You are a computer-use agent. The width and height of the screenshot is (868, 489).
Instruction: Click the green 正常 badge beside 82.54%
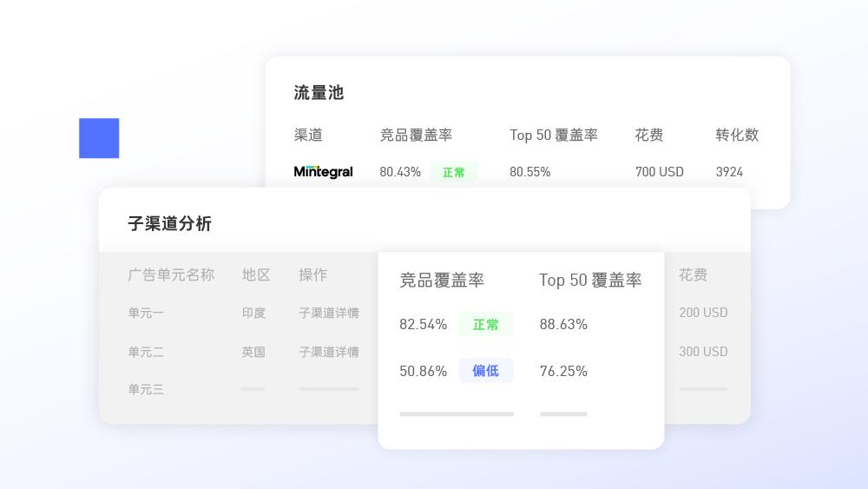[x=485, y=325]
